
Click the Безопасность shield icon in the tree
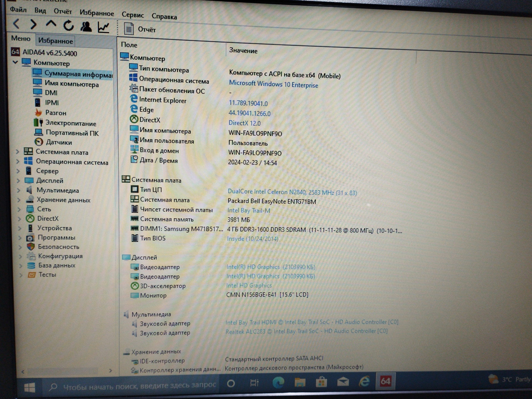coord(30,247)
